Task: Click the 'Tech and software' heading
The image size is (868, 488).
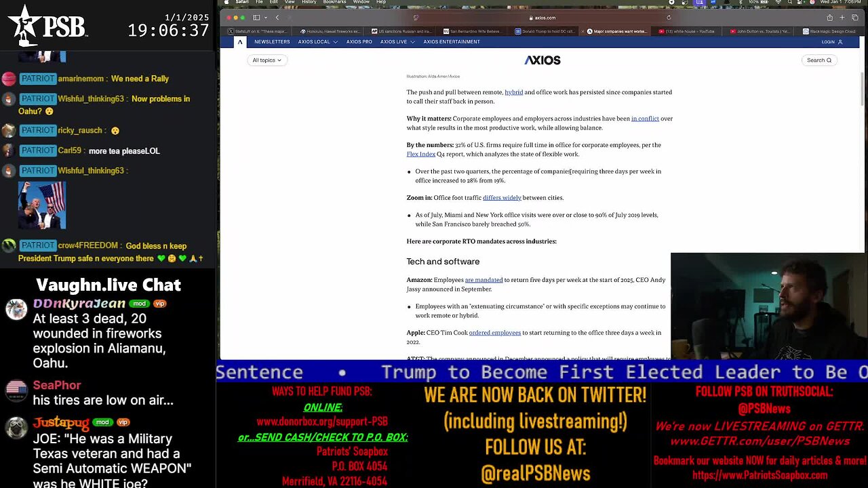Action: coord(443,262)
